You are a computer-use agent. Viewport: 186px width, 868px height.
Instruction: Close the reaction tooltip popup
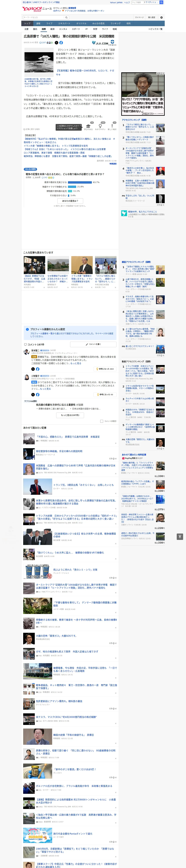[80, 125]
